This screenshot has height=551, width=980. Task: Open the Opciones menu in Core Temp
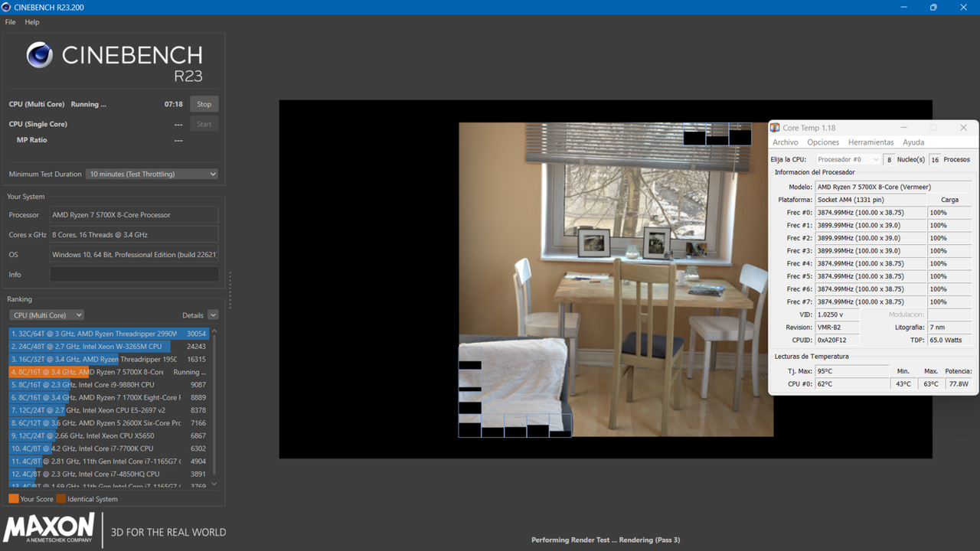[823, 142]
